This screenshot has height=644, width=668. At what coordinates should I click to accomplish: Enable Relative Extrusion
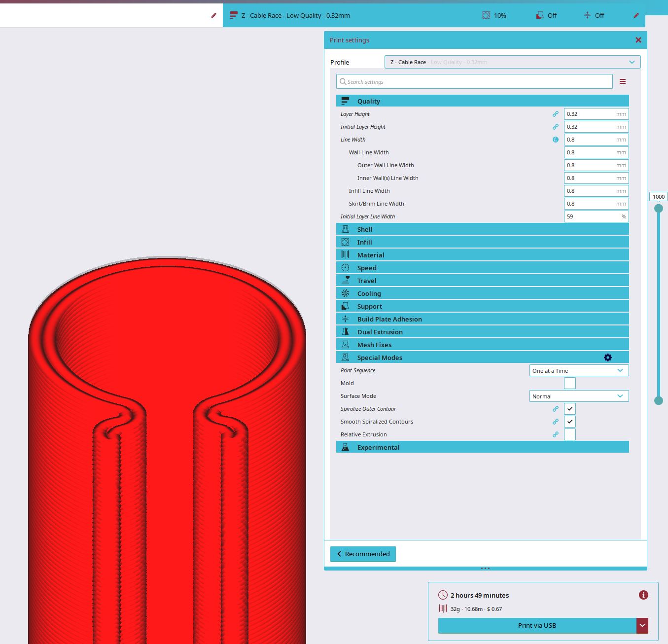coord(569,434)
